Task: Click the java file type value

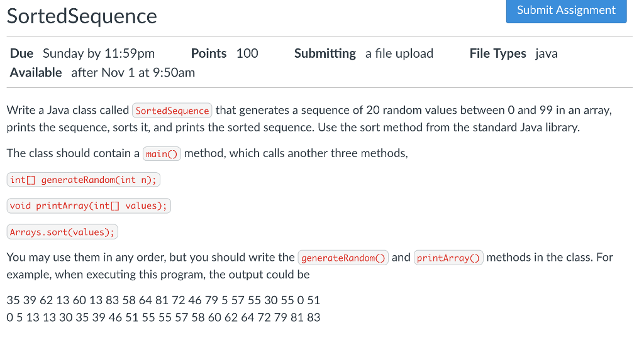Action: pyautogui.click(x=547, y=54)
